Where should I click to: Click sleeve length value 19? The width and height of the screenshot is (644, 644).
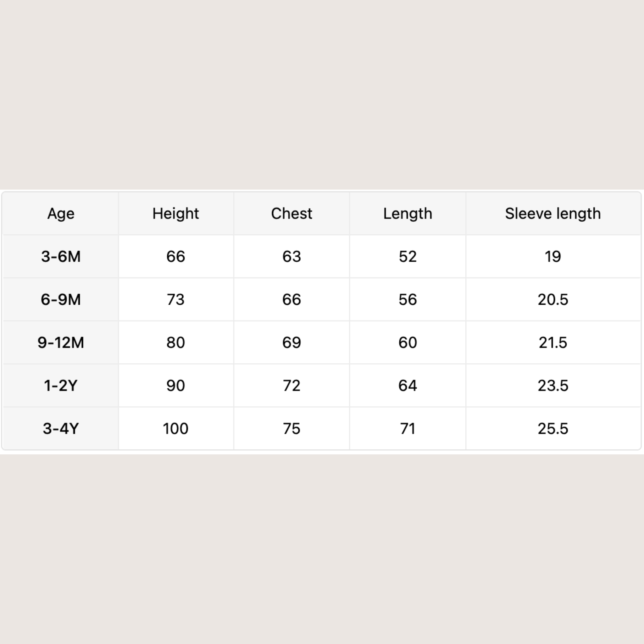coord(553,257)
